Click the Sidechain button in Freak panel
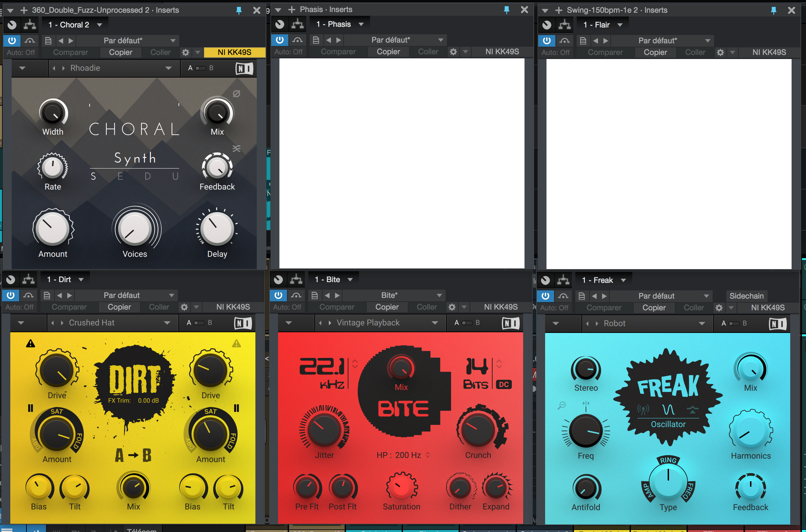This screenshot has height=532, width=806. [746, 296]
